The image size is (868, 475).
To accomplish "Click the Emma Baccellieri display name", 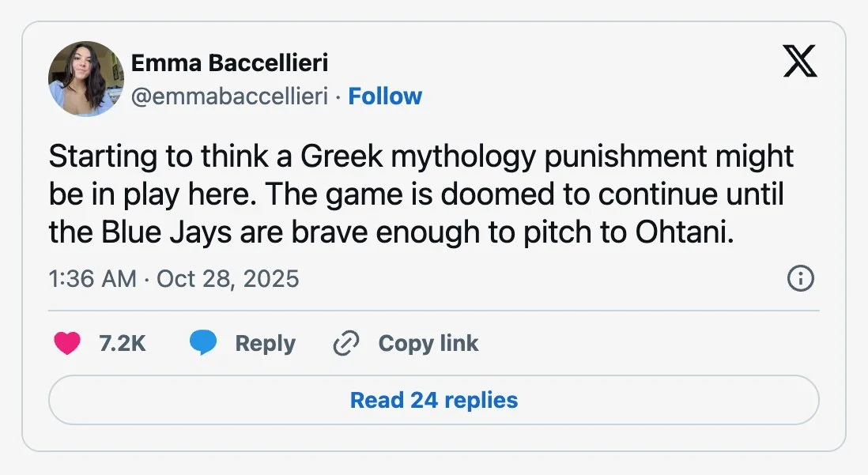I will (x=229, y=62).
